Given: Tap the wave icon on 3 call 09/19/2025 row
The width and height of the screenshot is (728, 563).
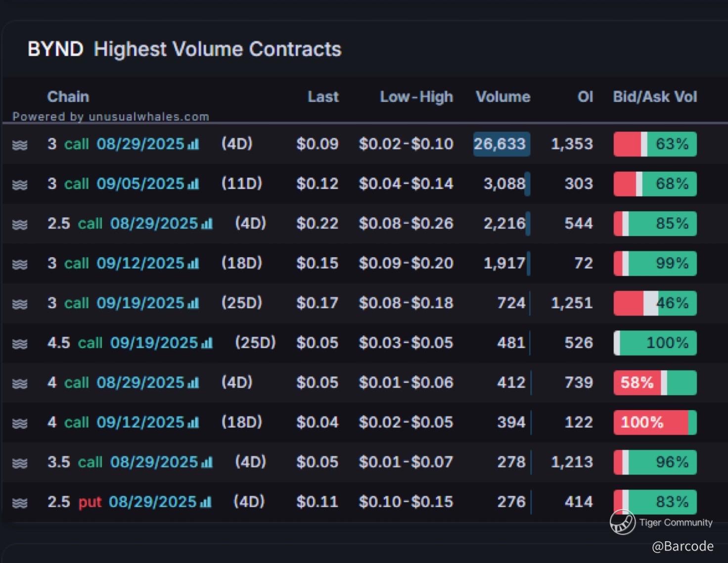Looking at the screenshot, I should point(19,304).
